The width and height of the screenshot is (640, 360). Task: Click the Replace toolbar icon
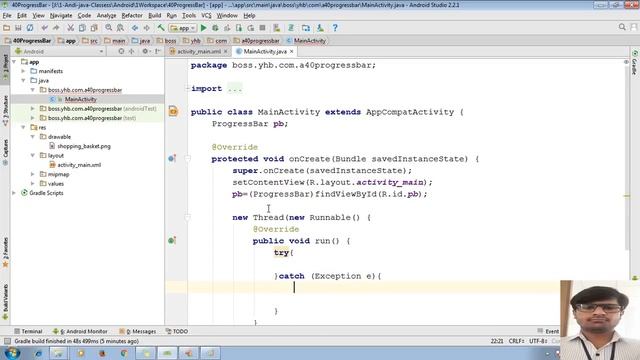(x=120, y=28)
